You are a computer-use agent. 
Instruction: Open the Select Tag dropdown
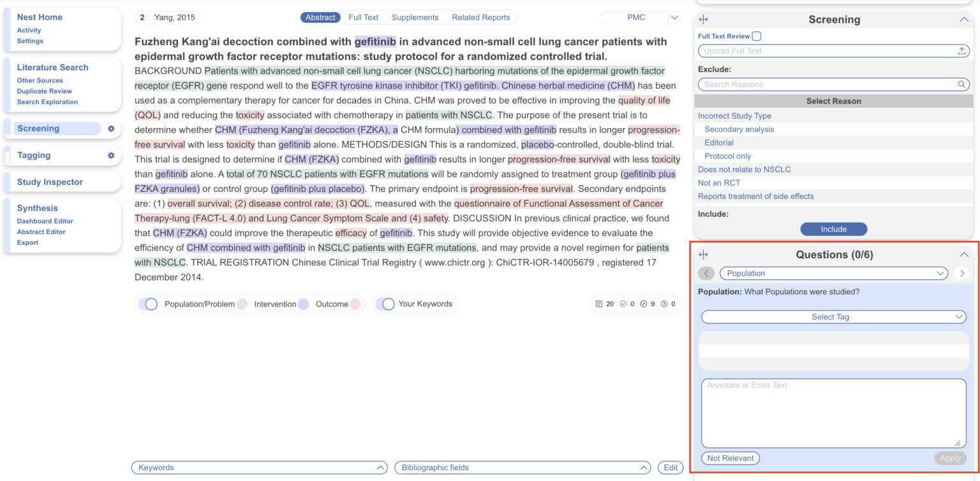833,316
